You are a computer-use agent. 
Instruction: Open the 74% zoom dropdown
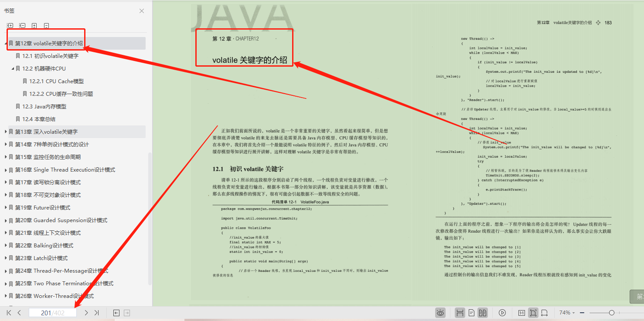click(567, 313)
